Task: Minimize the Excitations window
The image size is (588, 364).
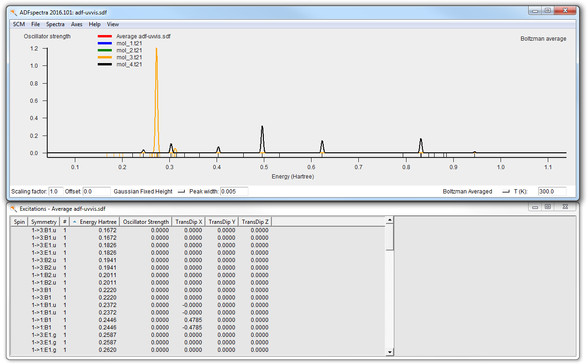Action: [535, 207]
